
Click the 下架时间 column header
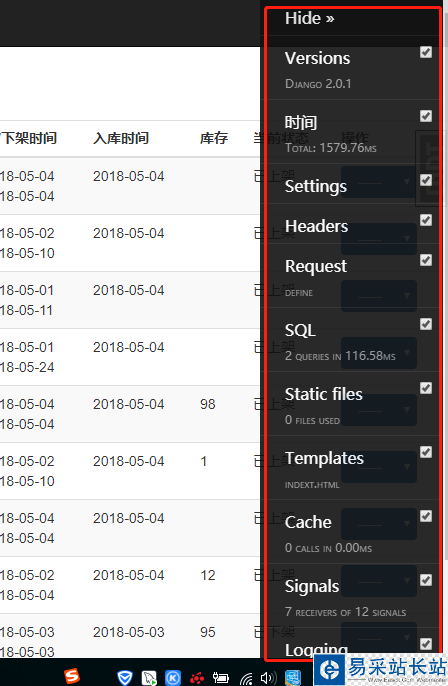(28, 138)
